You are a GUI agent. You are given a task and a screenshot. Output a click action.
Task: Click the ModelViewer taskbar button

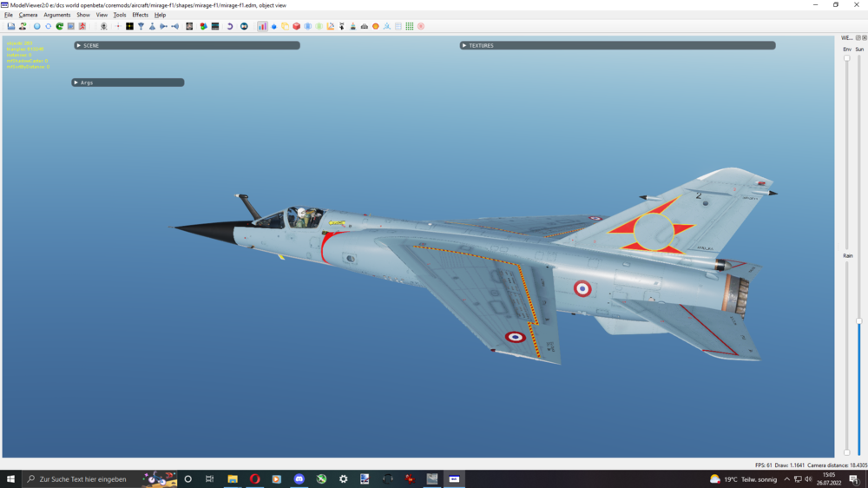pyautogui.click(x=454, y=479)
